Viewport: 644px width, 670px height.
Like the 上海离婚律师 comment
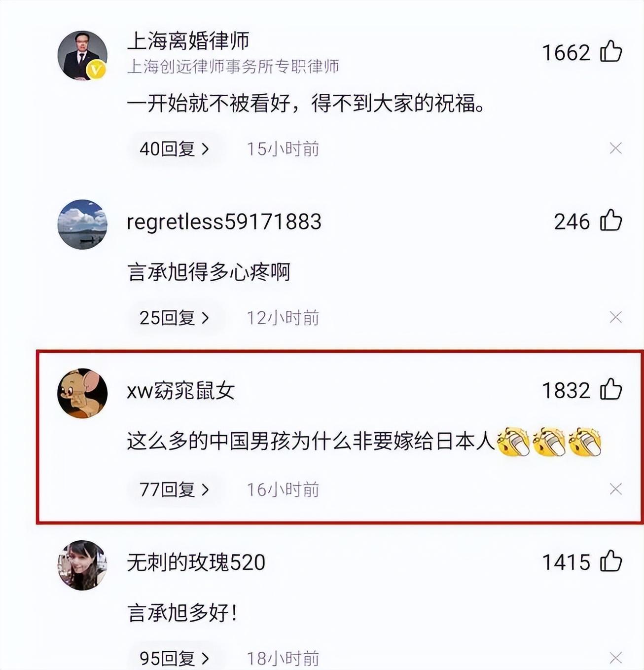[x=611, y=51]
